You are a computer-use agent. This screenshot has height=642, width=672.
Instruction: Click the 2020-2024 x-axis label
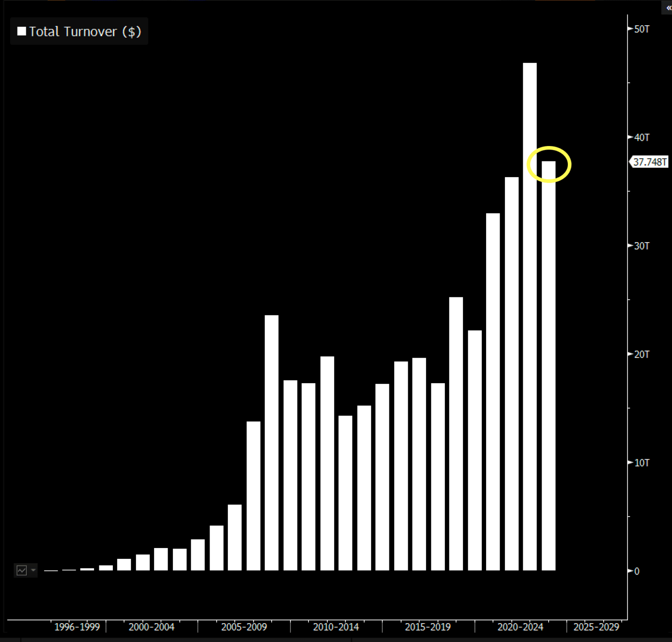pos(520,627)
